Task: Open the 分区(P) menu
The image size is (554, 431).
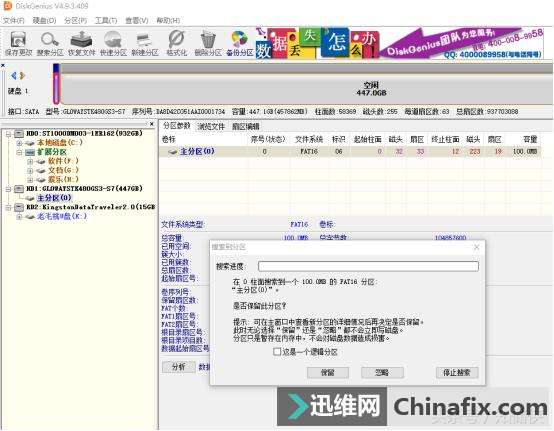Action: click(x=75, y=20)
